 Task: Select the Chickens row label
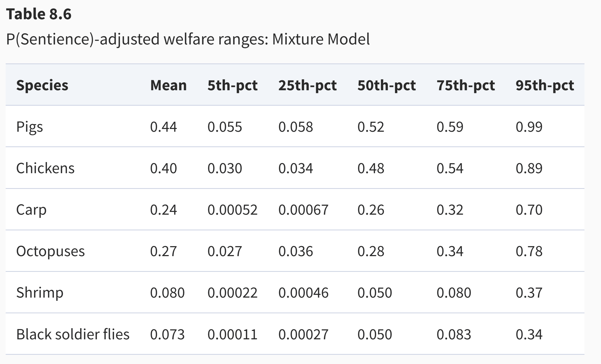45,168
